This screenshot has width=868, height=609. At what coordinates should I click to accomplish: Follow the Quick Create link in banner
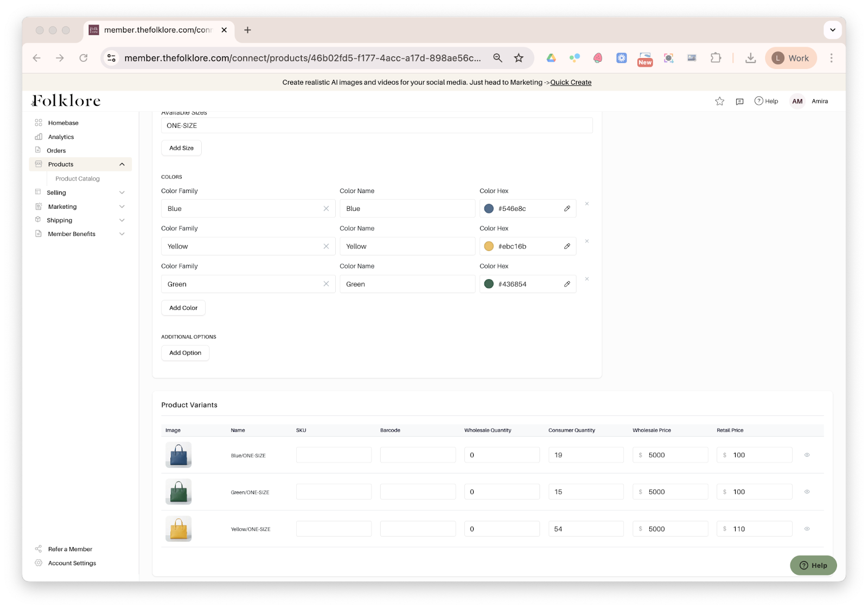(x=571, y=82)
